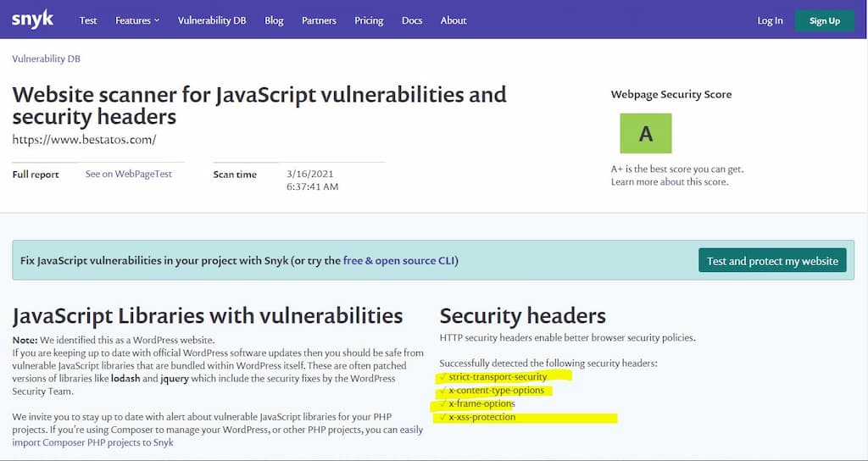868x461 pixels.
Task: Click checkmark beside x-xss-protection
Action: tap(442, 417)
